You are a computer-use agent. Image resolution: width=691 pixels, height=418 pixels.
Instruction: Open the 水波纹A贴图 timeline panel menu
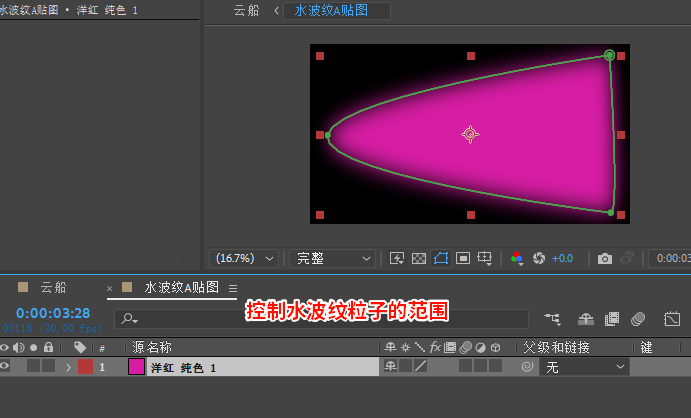[x=233, y=289]
